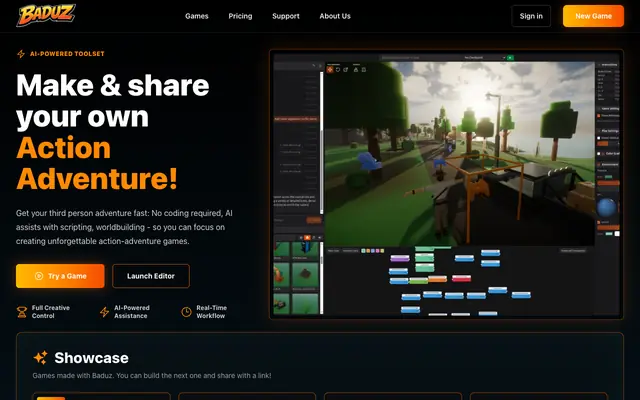Click the 'Make & share your own' headline

click(x=113, y=100)
